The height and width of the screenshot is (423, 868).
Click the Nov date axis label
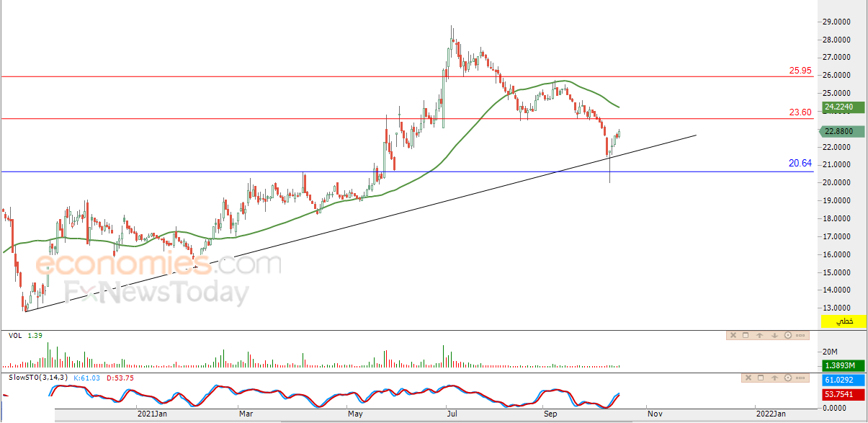click(654, 414)
